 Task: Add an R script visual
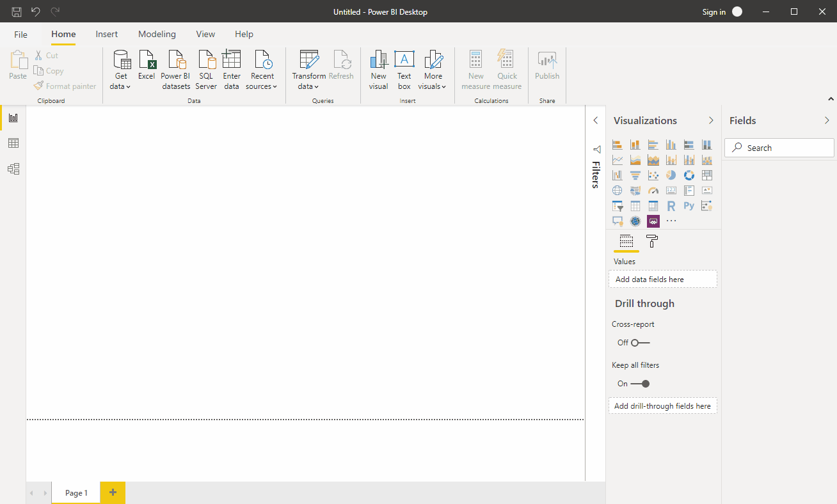pos(671,206)
